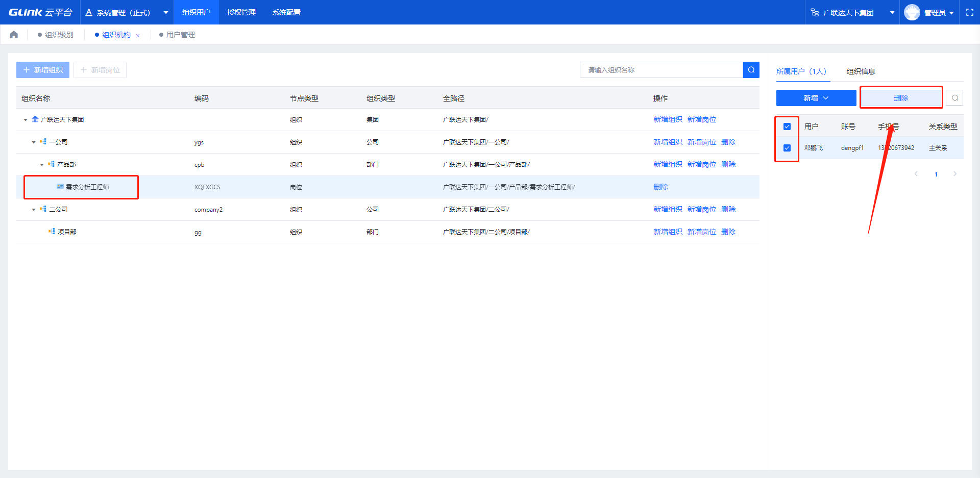Click 删除 link in 一公司 row
This screenshot has height=478, width=980.
[x=728, y=142]
